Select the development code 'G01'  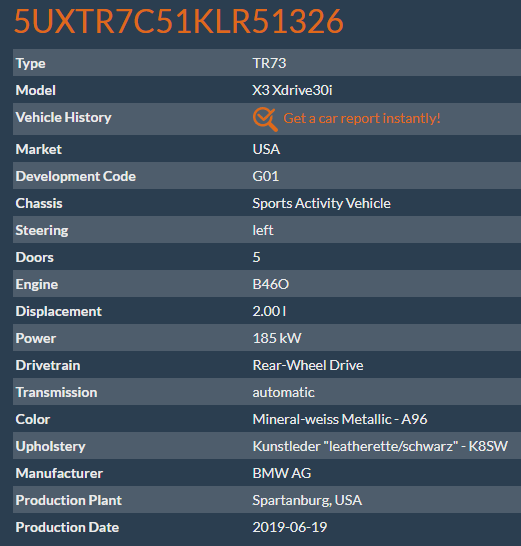[266, 176]
